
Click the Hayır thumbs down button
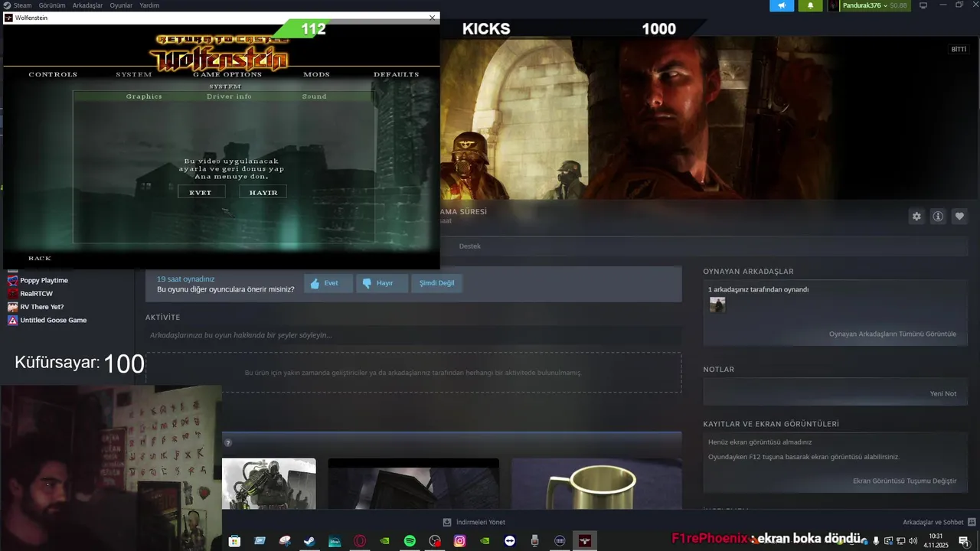pyautogui.click(x=383, y=283)
